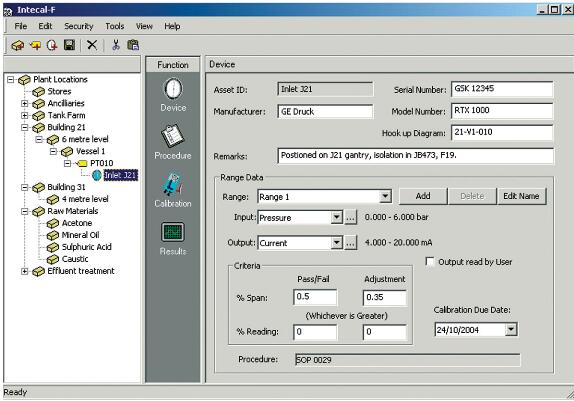Open the Calibration Due Date dropdown
Screen dimensions: 574x401
pos(511,330)
